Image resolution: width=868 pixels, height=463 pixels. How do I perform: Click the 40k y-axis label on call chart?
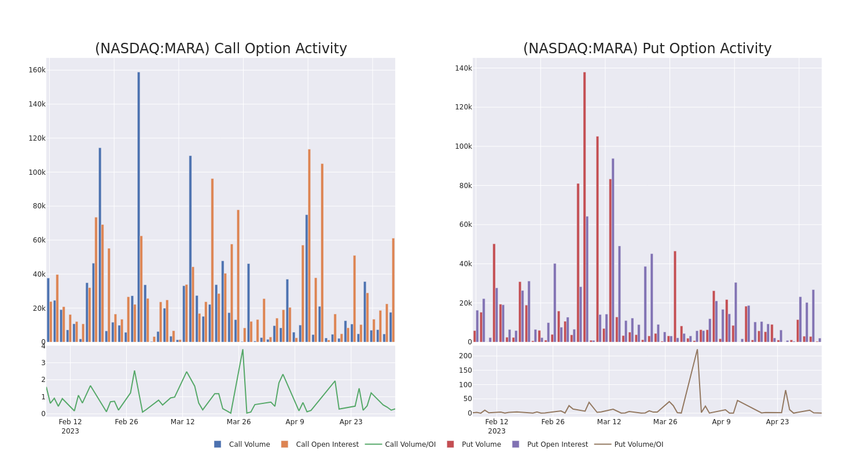coord(39,274)
